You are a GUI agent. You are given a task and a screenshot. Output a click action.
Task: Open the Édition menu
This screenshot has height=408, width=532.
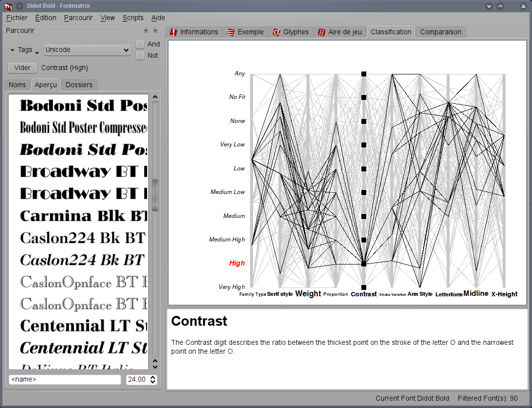coord(46,18)
